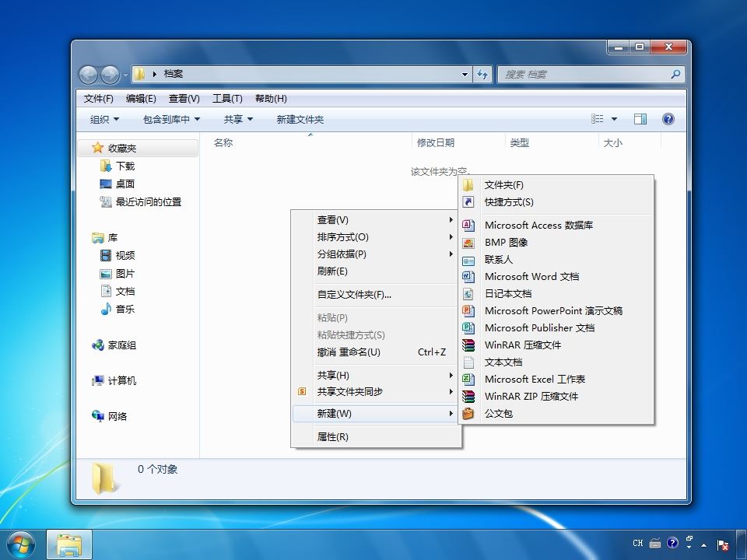Sort by the 修改日期 column header

coord(458,143)
